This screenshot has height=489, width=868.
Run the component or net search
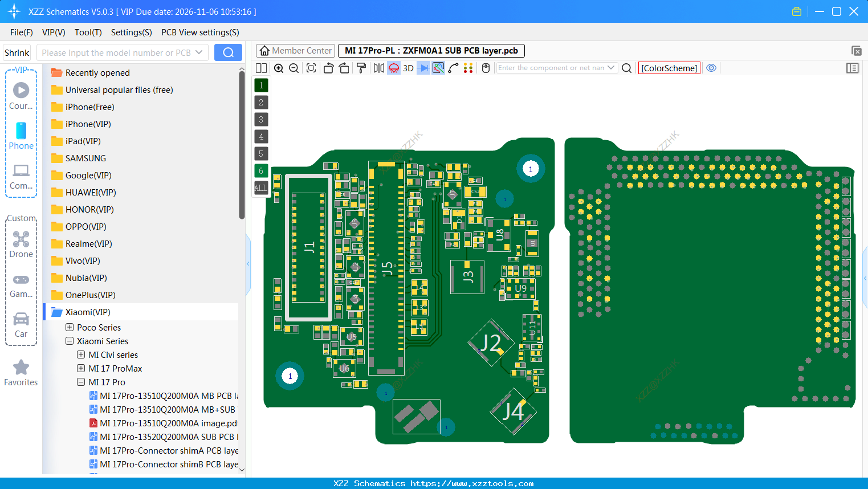pos(626,68)
